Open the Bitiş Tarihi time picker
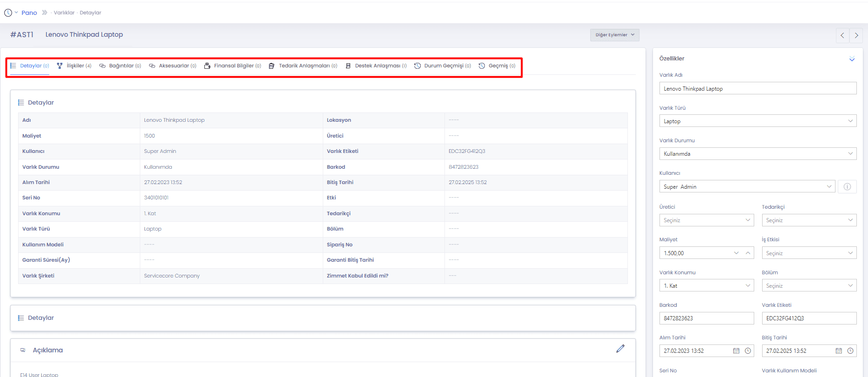The image size is (868, 377). click(850, 351)
